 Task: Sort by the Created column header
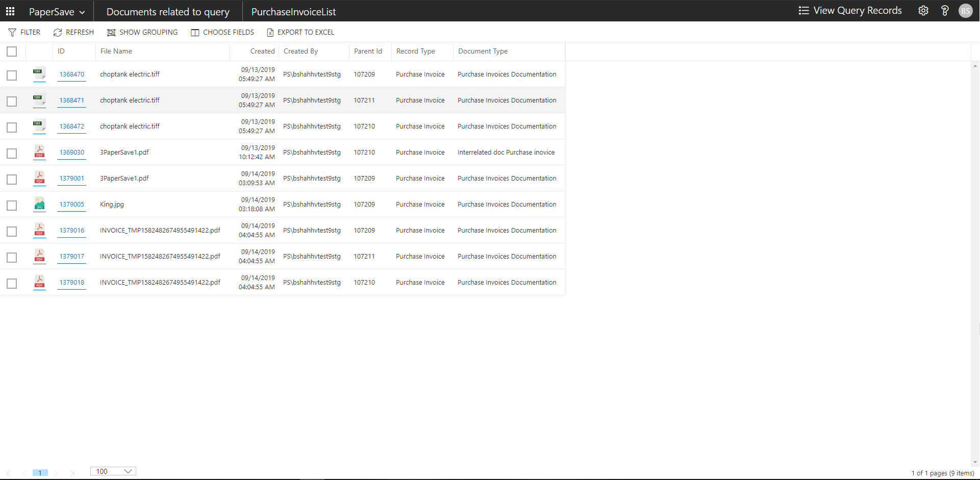tap(262, 52)
